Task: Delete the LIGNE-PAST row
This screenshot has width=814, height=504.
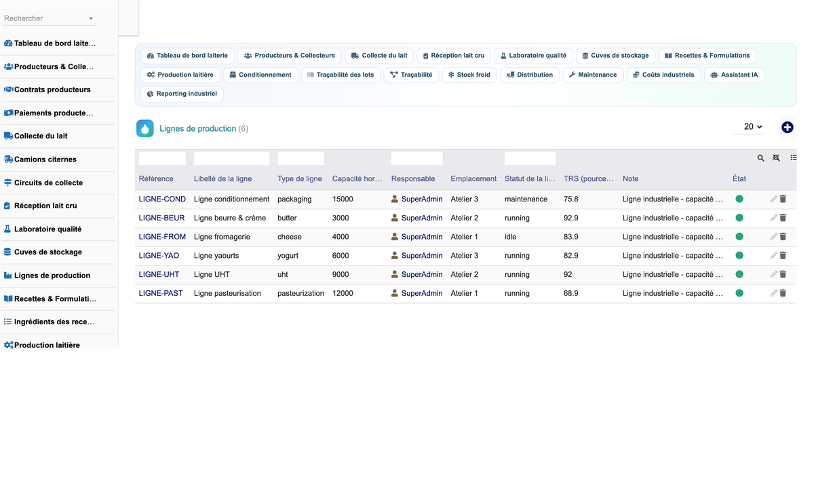Action: (x=783, y=293)
